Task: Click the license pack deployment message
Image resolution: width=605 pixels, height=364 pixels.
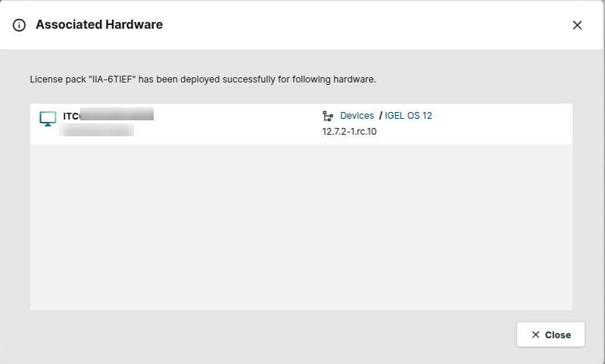Action: click(x=203, y=79)
